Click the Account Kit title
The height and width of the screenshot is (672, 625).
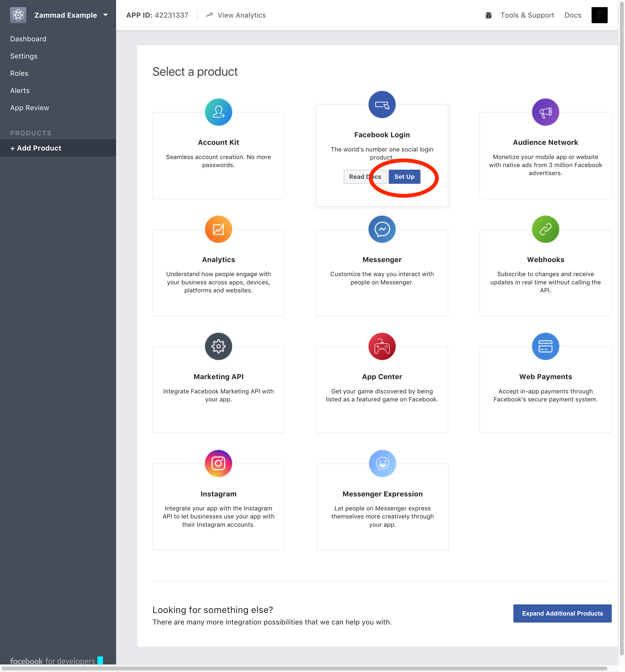[218, 142]
